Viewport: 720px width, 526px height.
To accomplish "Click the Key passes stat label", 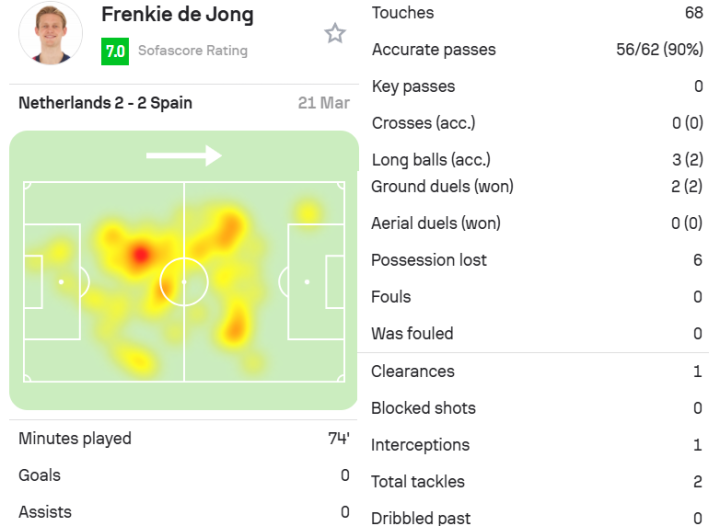I will coord(413,87).
